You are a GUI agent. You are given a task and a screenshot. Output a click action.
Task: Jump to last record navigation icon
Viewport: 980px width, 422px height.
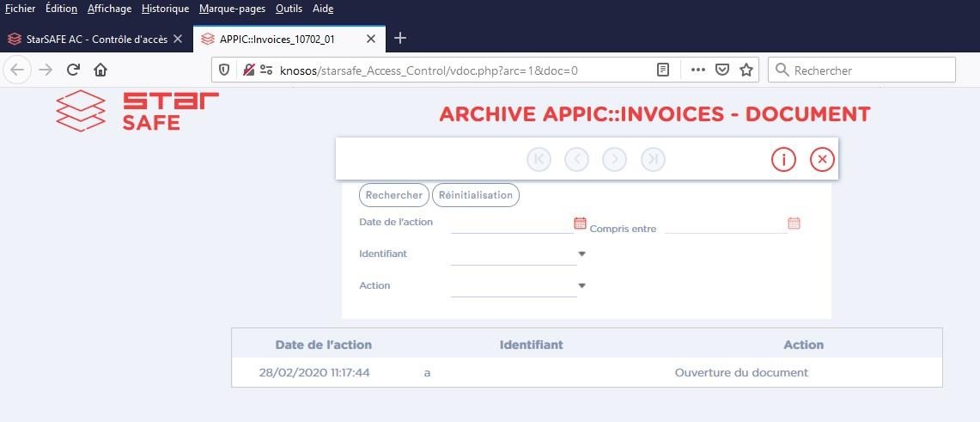[653, 159]
